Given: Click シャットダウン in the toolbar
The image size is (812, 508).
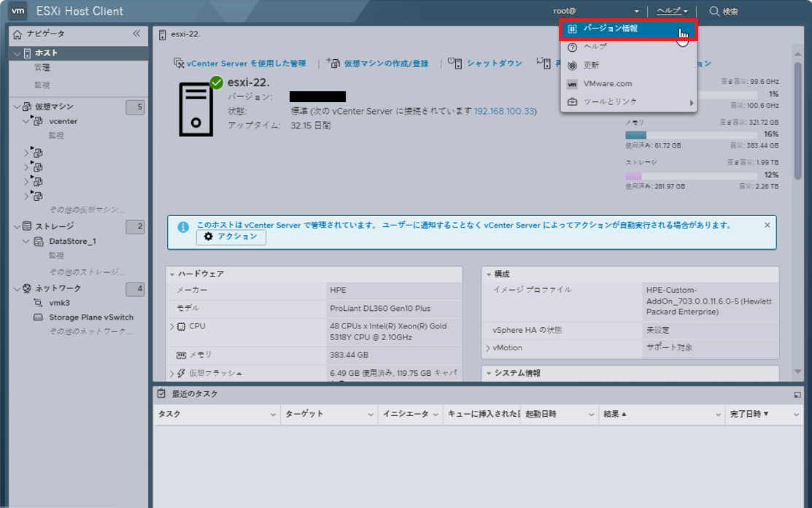Looking at the screenshot, I should [x=486, y=64].
